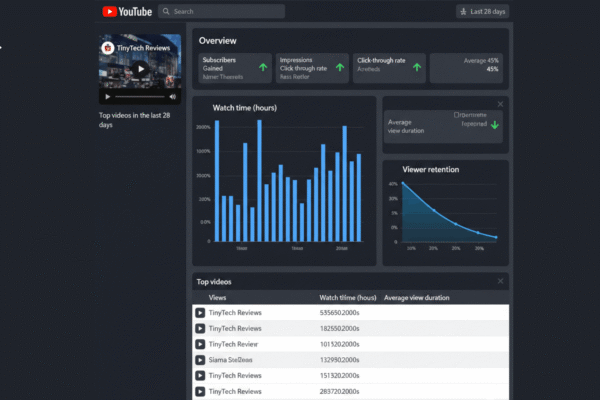Click the Viewer retention heading
This screenshot has width=600, height=400.
pyautogui.click(x=430, y=170)
